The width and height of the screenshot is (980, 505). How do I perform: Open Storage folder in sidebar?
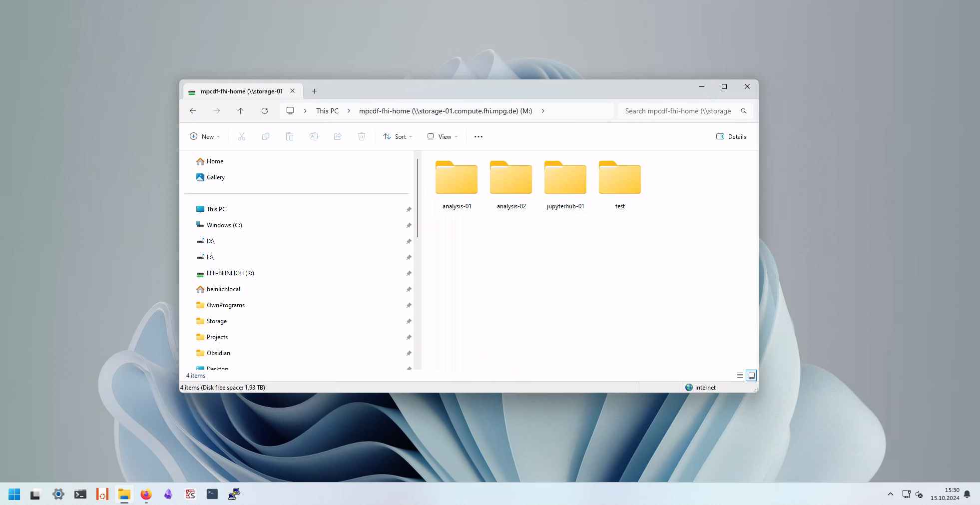pos(217,321)
